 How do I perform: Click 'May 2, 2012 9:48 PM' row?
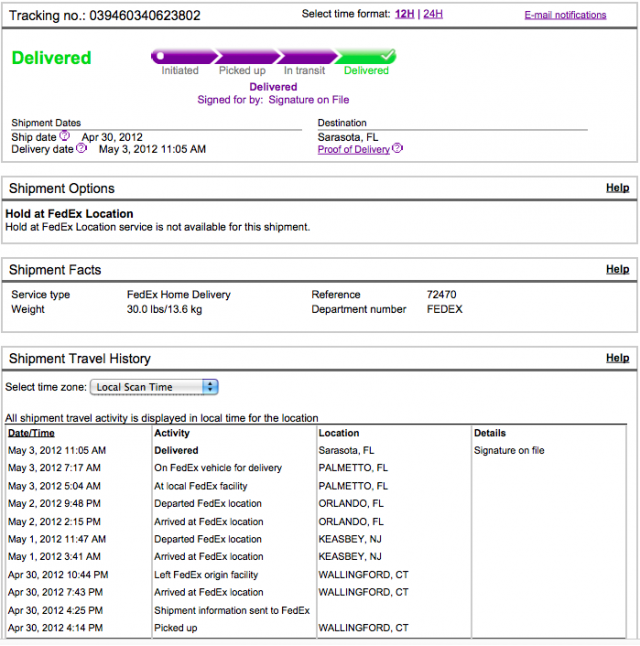click(54, 503)
